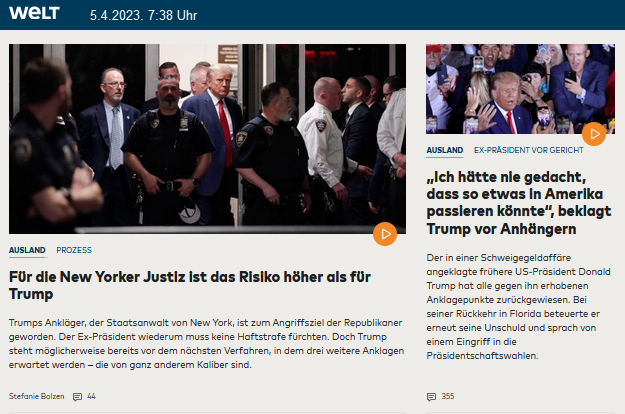Click the comment bubble icon beside 355
625x414 pixels.
(431, 397)
